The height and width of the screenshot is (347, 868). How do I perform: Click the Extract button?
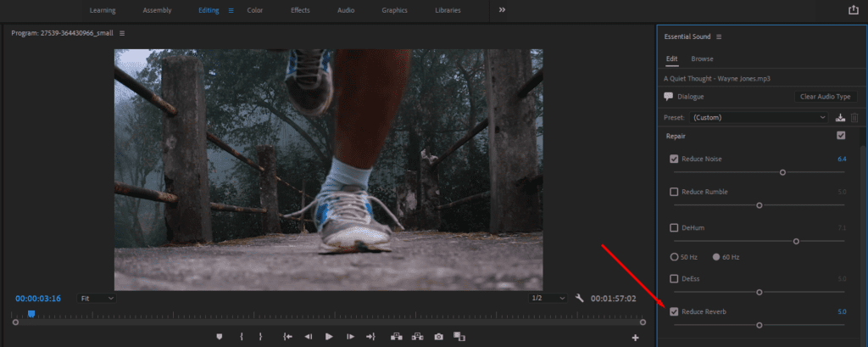pos(417,337)
